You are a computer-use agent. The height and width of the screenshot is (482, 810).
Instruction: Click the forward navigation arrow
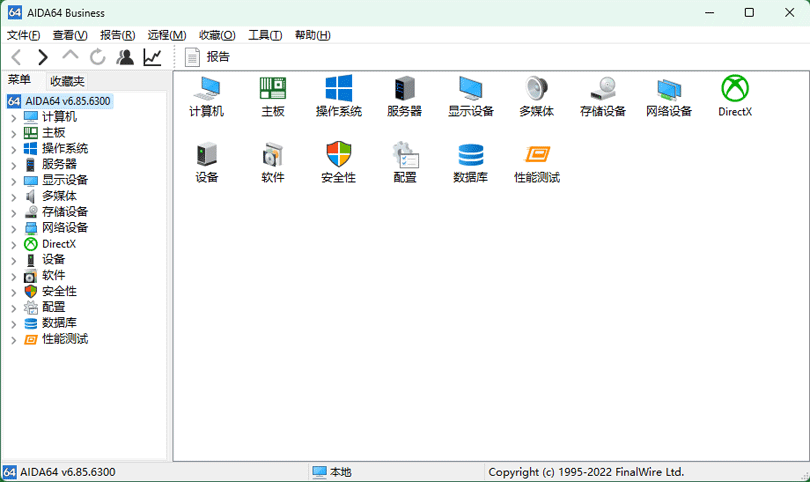(x=43, y=57)
